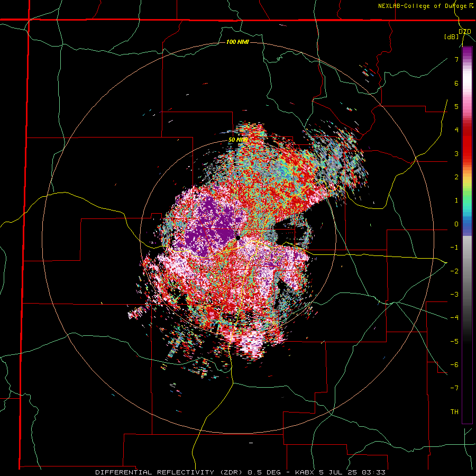The height and width of the screenshot is (476, 476).
Task: Click the 5 dB value on the scale
Action: coord(456,106)
